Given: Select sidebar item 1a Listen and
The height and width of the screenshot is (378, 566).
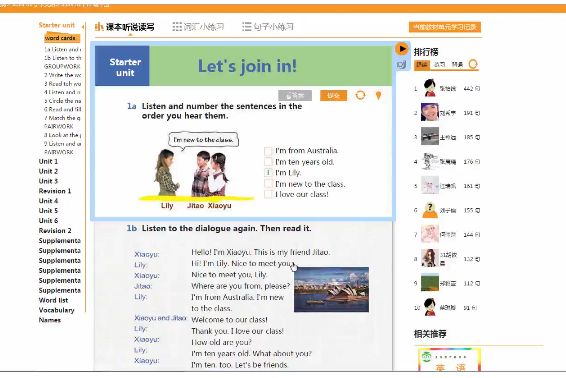Looking at the screenshot, I should click(x=62, y=49).
